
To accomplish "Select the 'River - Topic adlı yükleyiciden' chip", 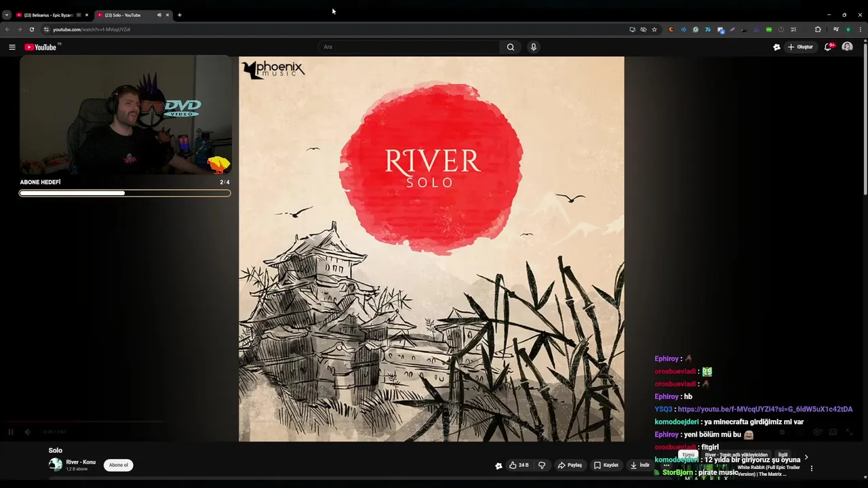I will click(736, 455).
